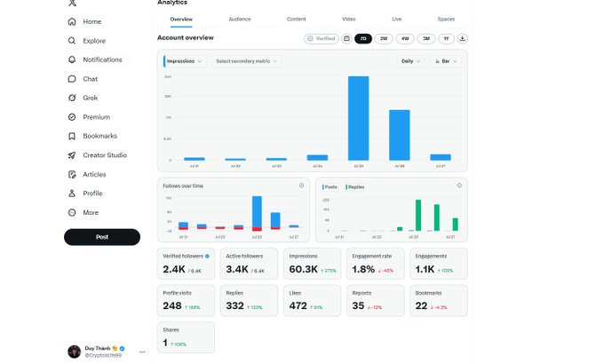Click the Duy Thanh profile avatar

pos(74,352)
